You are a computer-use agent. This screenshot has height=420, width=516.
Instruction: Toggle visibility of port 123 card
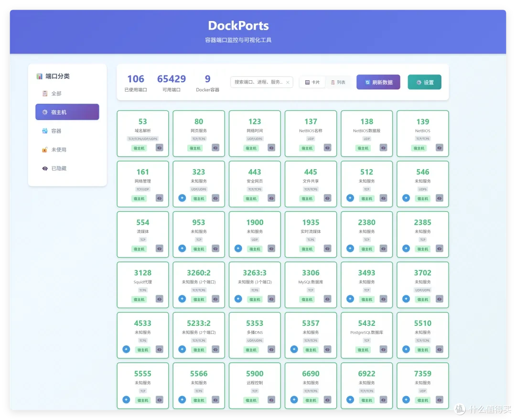[271, 148]
